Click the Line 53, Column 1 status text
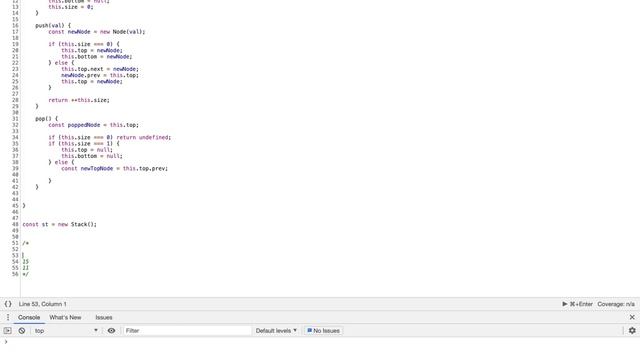The width and height of the screenshot is (640, 360). (x=42, y=304)
